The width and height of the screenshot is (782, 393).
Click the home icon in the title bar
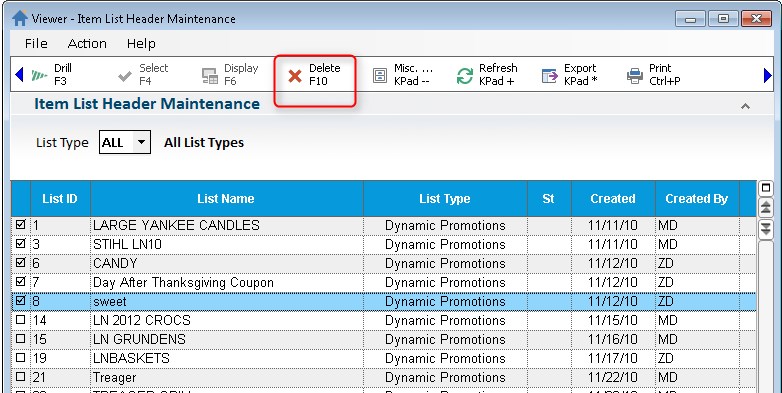coord(20,18)
